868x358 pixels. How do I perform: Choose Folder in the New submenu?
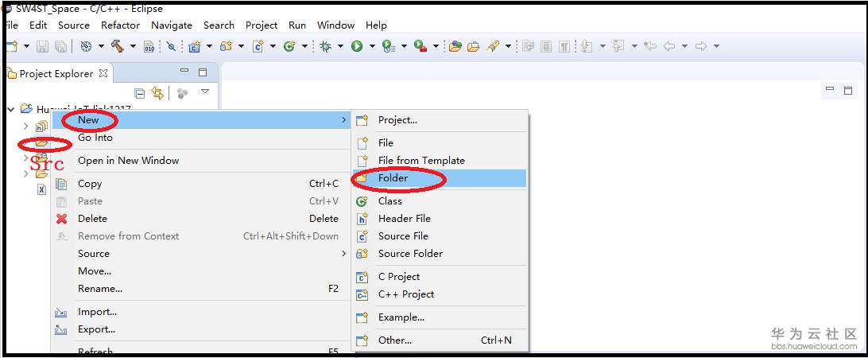pyautogui.click(x=440, y=178)
